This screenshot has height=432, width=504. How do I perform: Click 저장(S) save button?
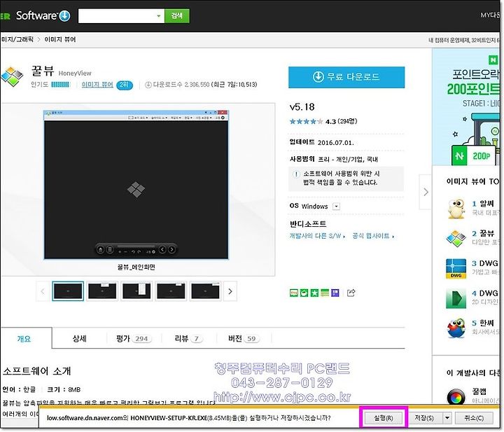pyautogui.click(x=424, y=418)
